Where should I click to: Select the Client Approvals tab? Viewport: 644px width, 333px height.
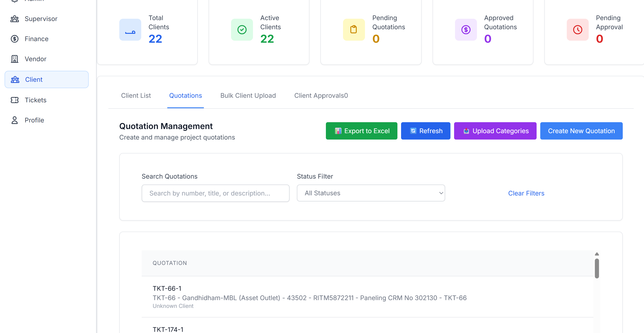pos(321,96)
